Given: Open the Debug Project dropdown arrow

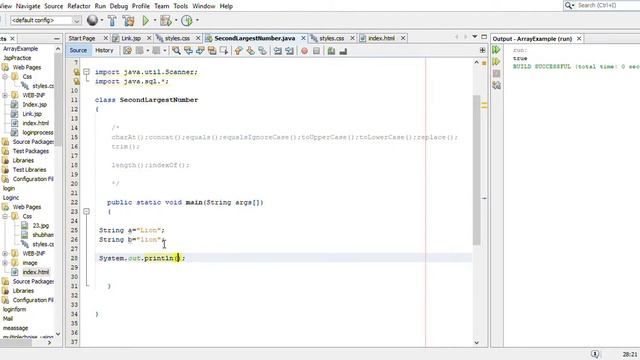Looking at the screenshot, I should (x=176, y=20).
